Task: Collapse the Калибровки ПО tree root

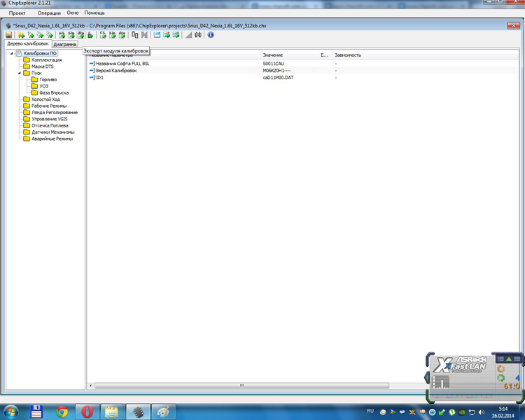Action: 11,53
